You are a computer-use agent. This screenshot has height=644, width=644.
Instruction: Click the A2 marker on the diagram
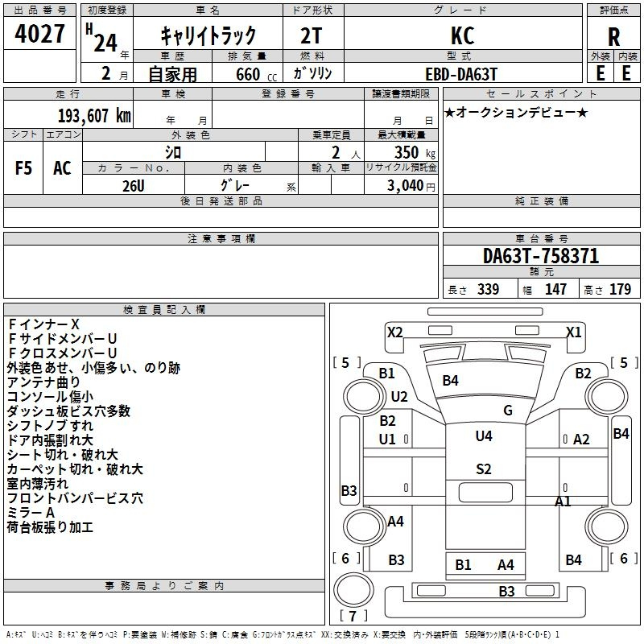(581, 439)
